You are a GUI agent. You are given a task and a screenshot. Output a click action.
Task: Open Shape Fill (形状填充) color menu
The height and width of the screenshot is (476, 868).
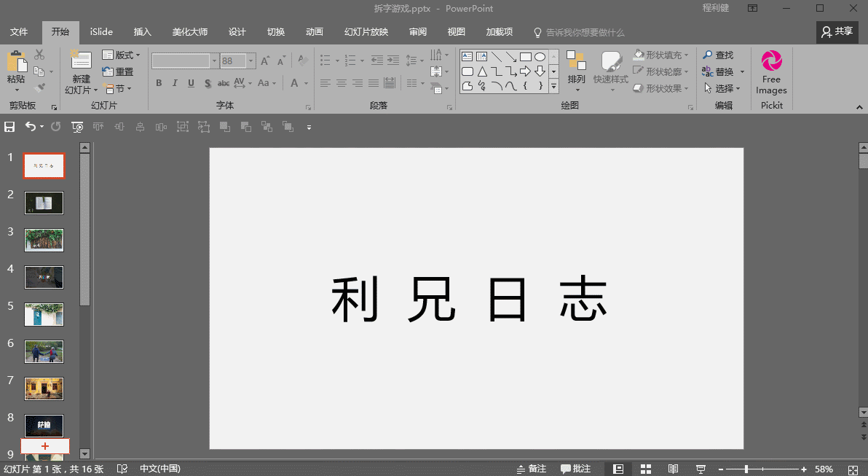pos(661,55)
